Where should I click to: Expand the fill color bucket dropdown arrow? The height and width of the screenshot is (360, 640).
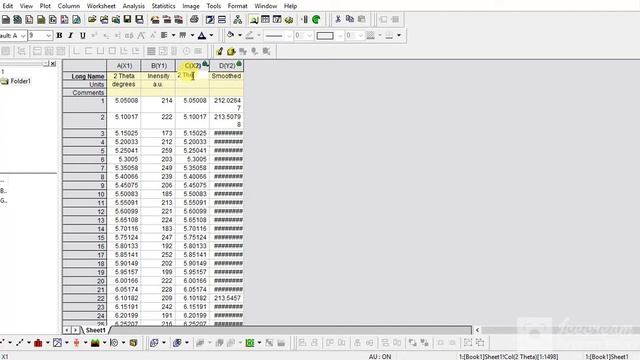tap(240, 36)
